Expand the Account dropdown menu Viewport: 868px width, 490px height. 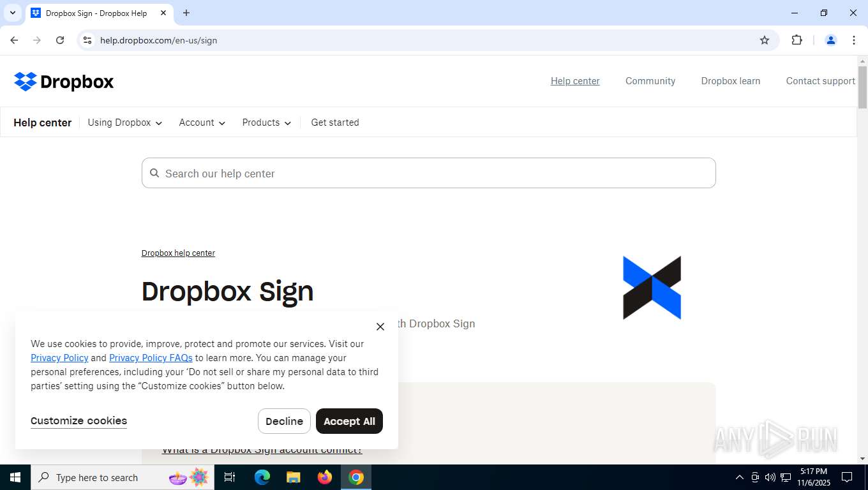coord(202,122)
